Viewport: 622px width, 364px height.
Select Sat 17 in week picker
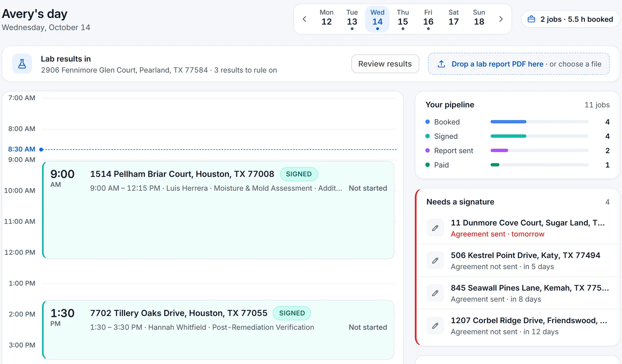click(x=454, y=19)
